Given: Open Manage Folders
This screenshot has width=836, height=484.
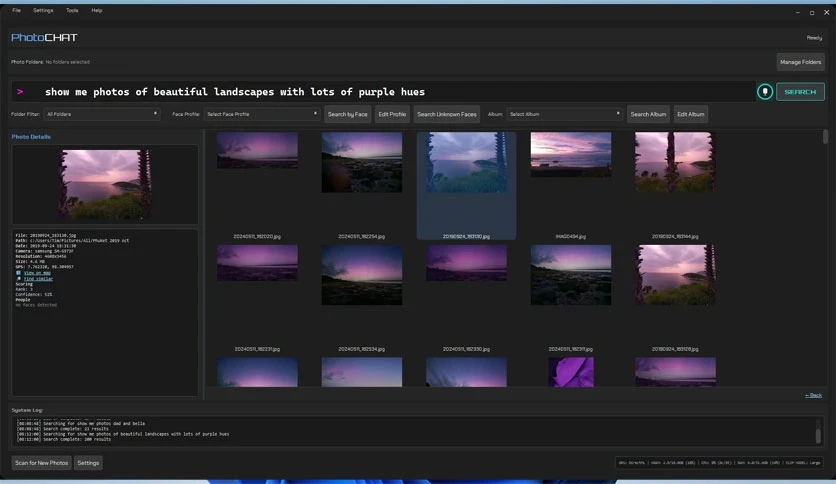Looking at the screenshot, I should coord(800,62).
